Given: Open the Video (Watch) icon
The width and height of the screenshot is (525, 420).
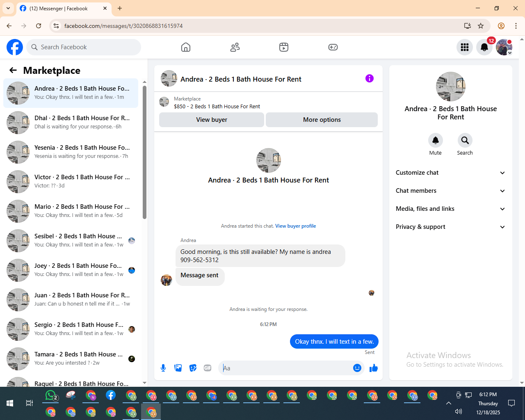Looking at the screenshot, I should (x=284, y=47).
